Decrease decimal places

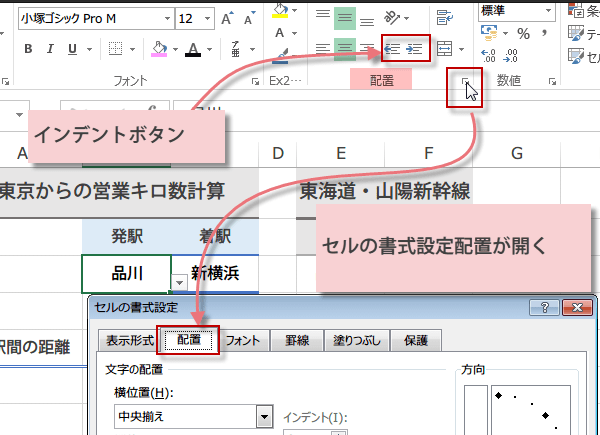click(x=510, y=56)
